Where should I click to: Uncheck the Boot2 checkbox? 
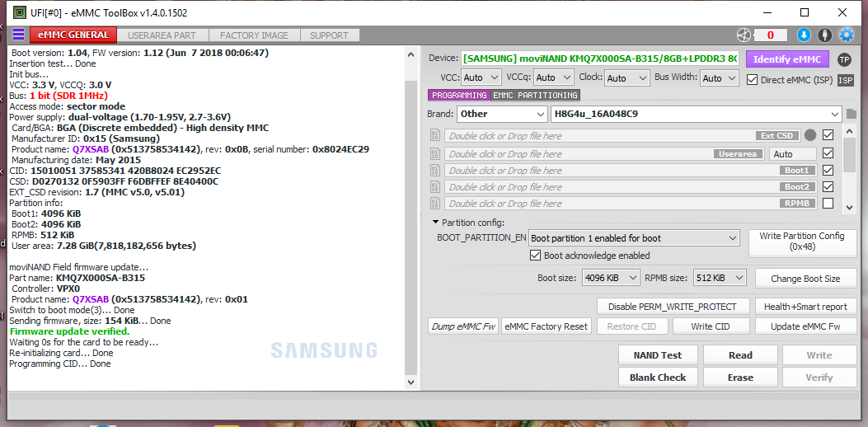click(x=828, y=186)
